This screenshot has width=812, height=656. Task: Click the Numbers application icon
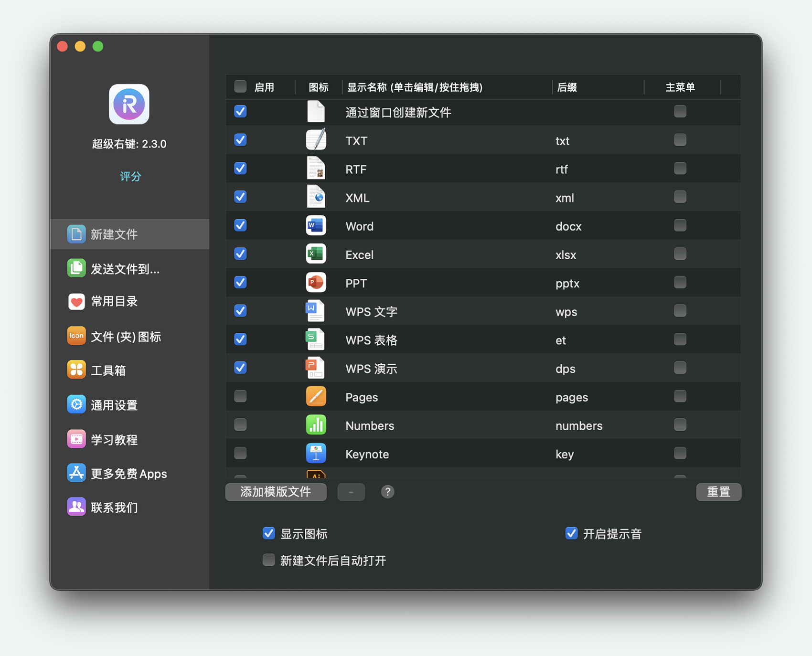[x=316, y=425]
